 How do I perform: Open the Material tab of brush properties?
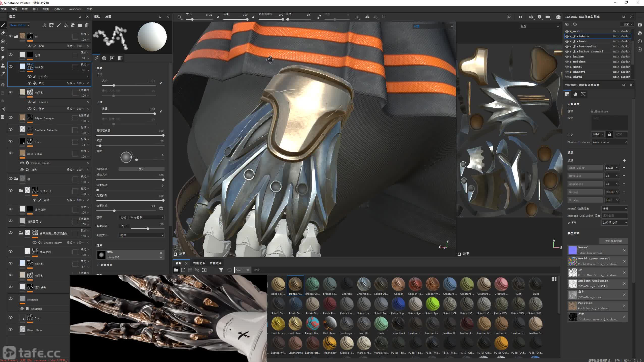(120, 58)
